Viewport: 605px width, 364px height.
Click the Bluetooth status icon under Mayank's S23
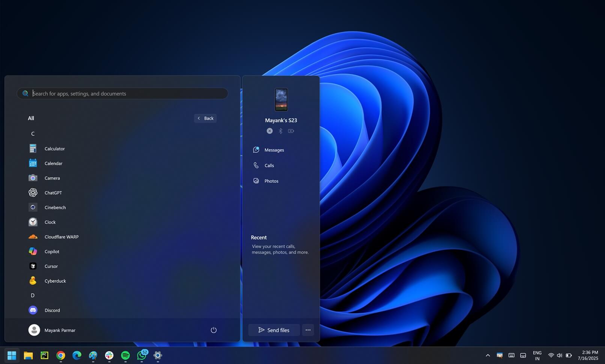pos(280,131)
